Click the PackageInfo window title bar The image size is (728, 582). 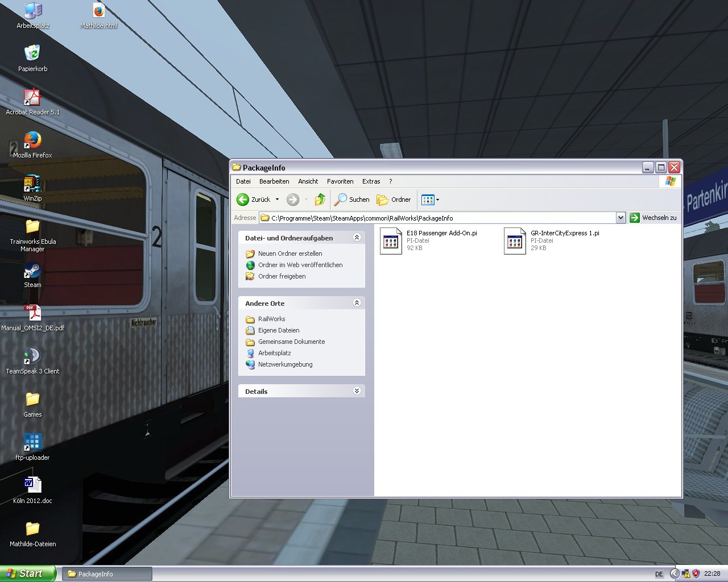coord(435,167)
